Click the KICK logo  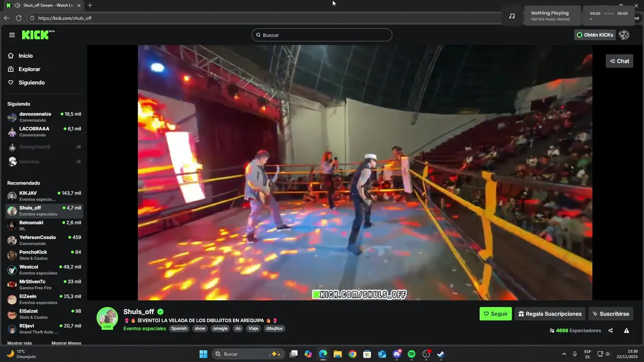point(38,35)
